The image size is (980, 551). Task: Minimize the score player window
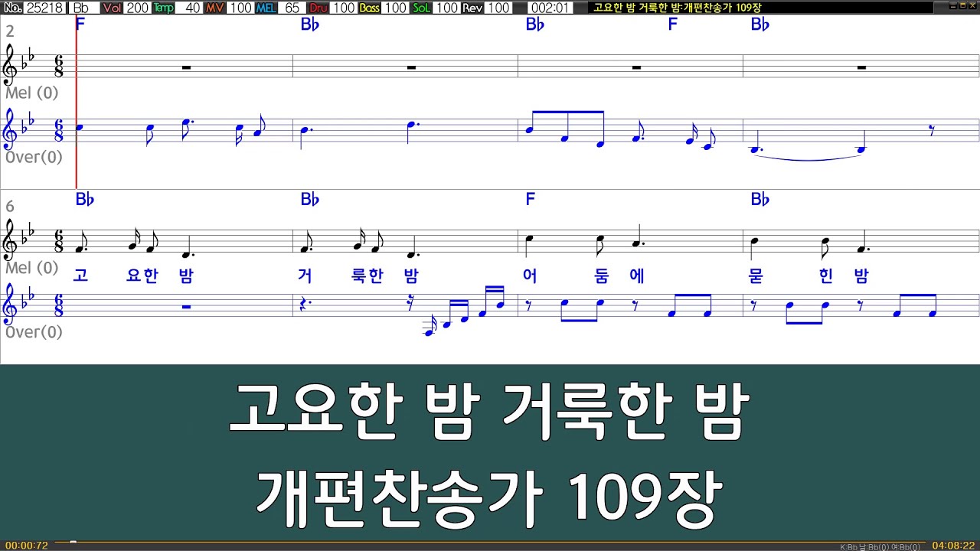pos(952,5)
